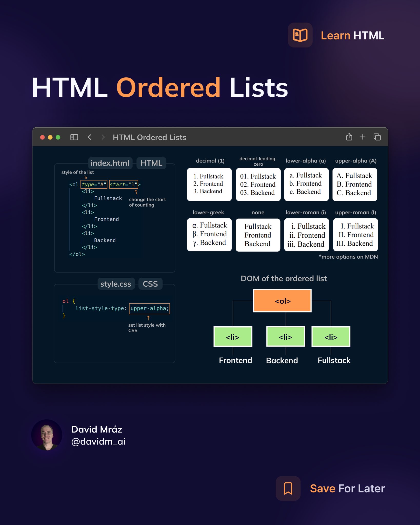The height and width of the screenshot is (525, 420).
Task: Click the green maximize window dot
Action: point(58,137)
